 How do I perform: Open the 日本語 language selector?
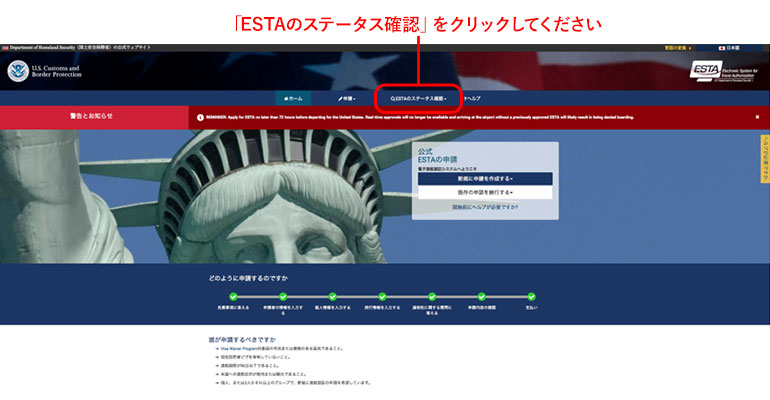(x=729, y=48)
